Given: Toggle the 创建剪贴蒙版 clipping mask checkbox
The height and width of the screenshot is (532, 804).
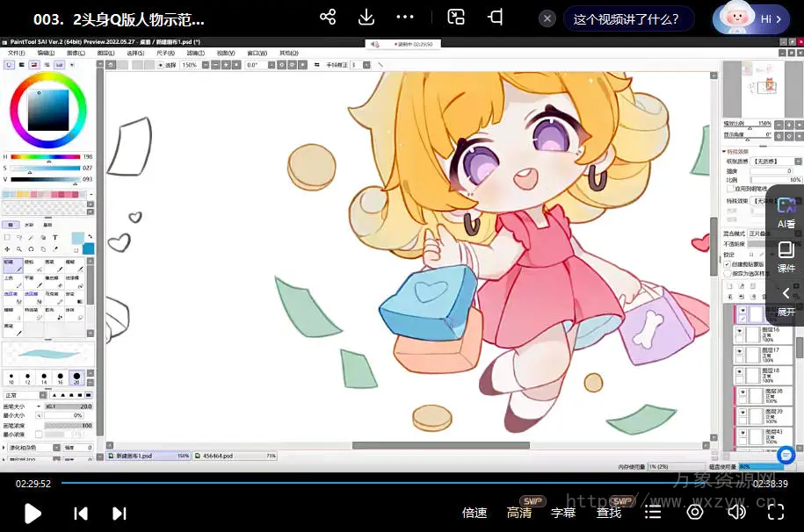Looking at the screenshot, I should tap(727, 264).
